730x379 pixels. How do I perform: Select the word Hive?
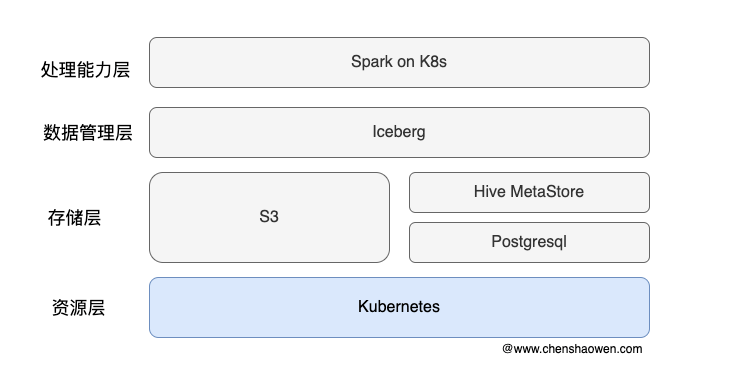tap(489, 191)
